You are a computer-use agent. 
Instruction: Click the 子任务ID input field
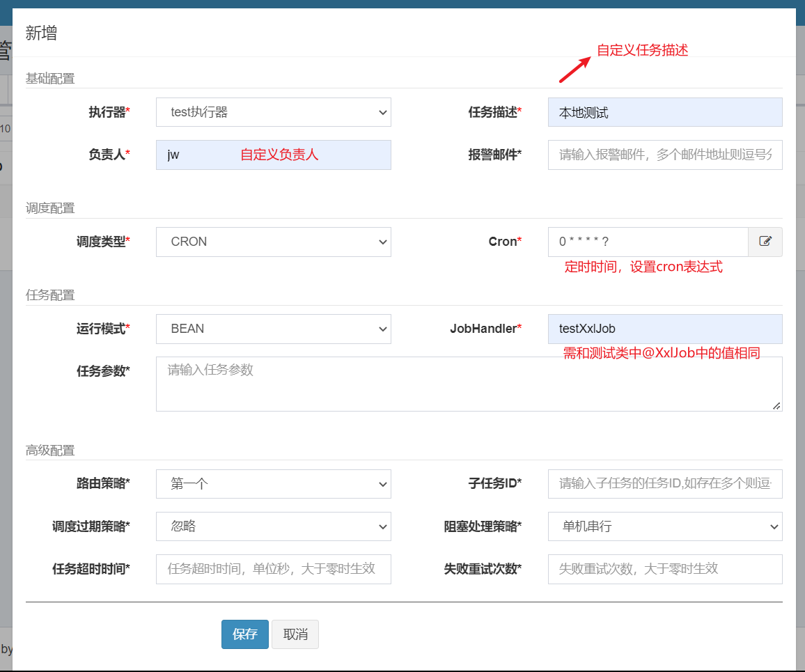(665, 483)
